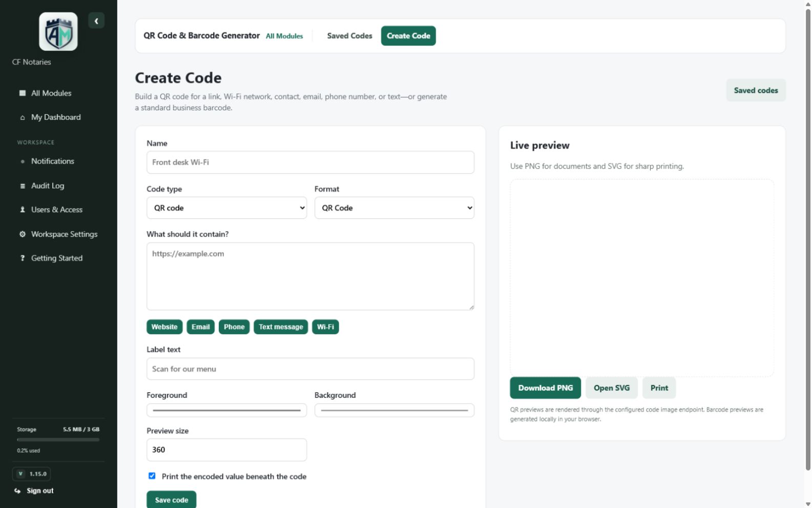
Task: Click the CF Notaries workspace name
Action: pyautogui.click(x=32, y=62)
